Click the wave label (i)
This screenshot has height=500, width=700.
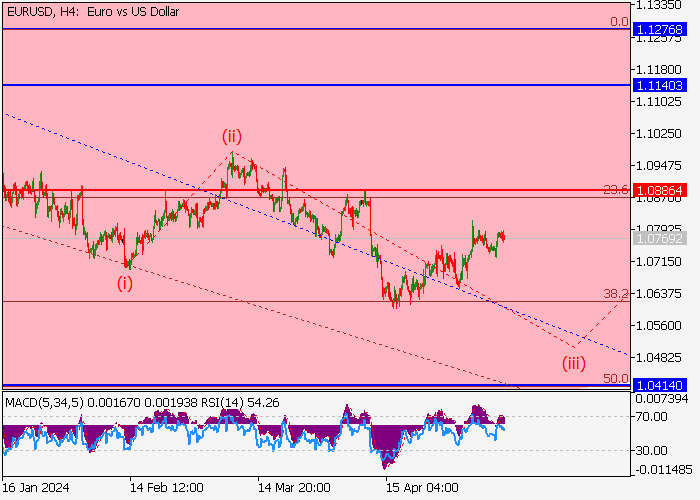click(x=125, y=283)
